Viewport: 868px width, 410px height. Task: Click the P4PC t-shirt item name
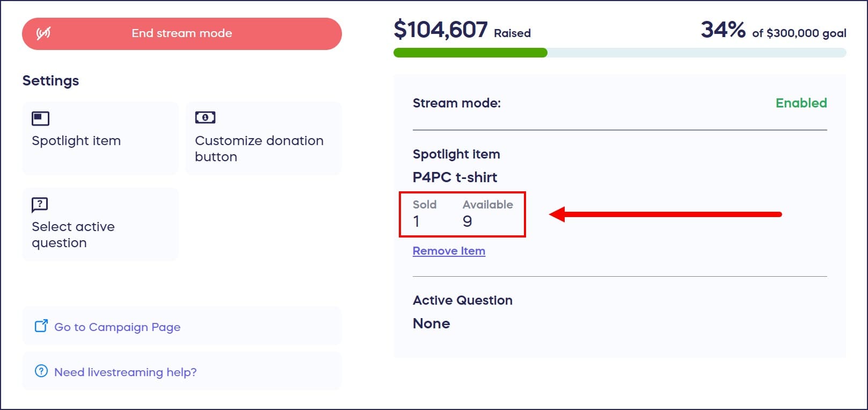click(x=455, y=177)
